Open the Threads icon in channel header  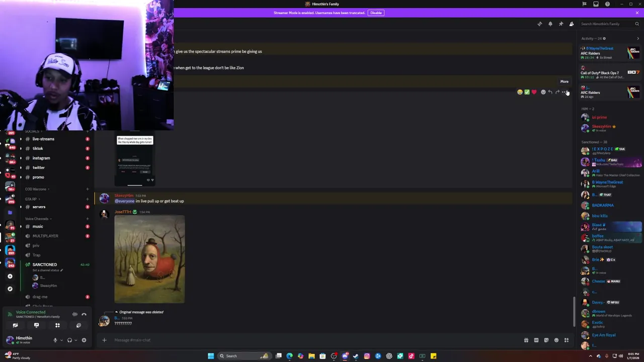pos(539,24)
